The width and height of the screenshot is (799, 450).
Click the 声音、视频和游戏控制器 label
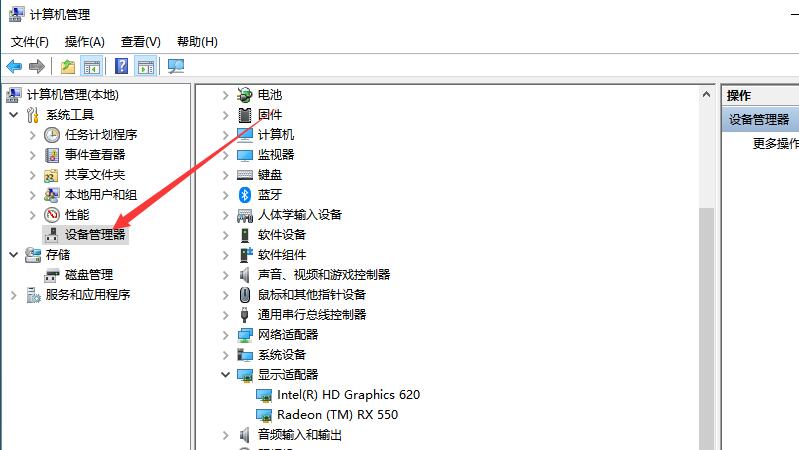(324, 275)
